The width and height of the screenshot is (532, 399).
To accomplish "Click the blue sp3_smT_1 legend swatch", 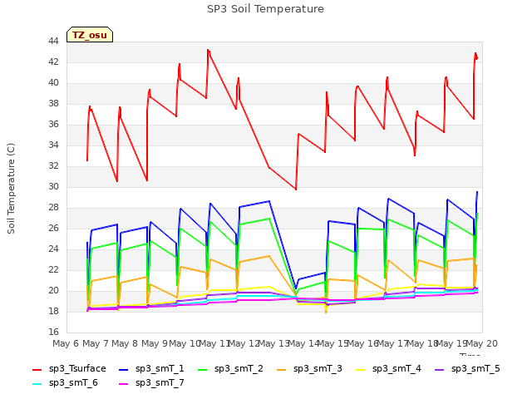I will click(x=124, y=369).
